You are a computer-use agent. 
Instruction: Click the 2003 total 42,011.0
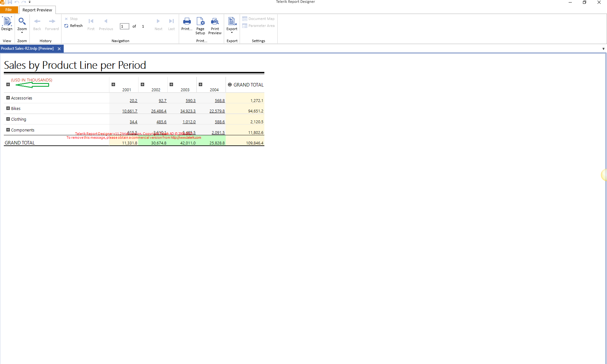(x=188, y=143)
